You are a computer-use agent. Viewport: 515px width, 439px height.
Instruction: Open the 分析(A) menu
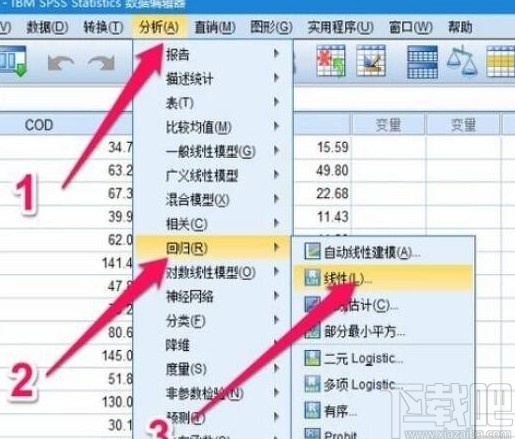coord(159,27)
